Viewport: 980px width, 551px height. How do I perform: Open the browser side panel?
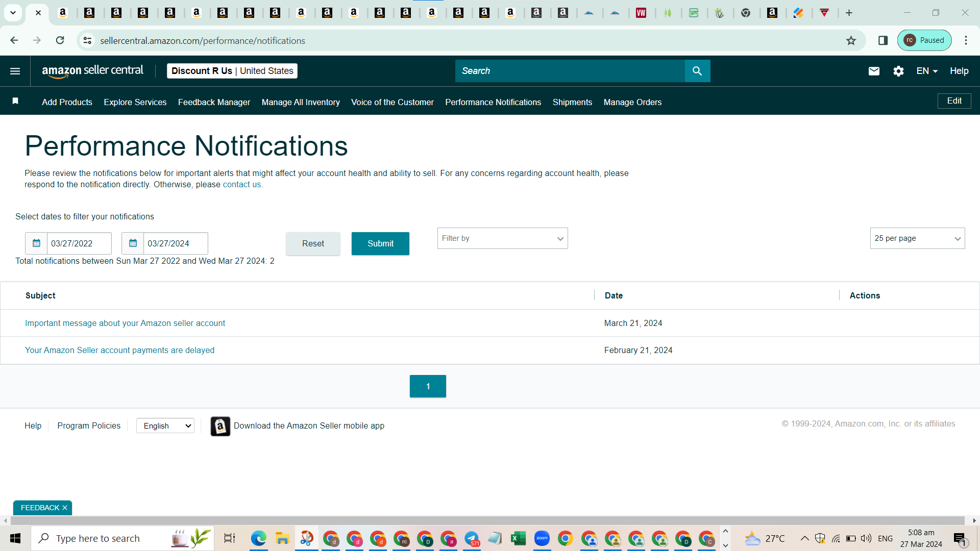click(x=883, y=40)
